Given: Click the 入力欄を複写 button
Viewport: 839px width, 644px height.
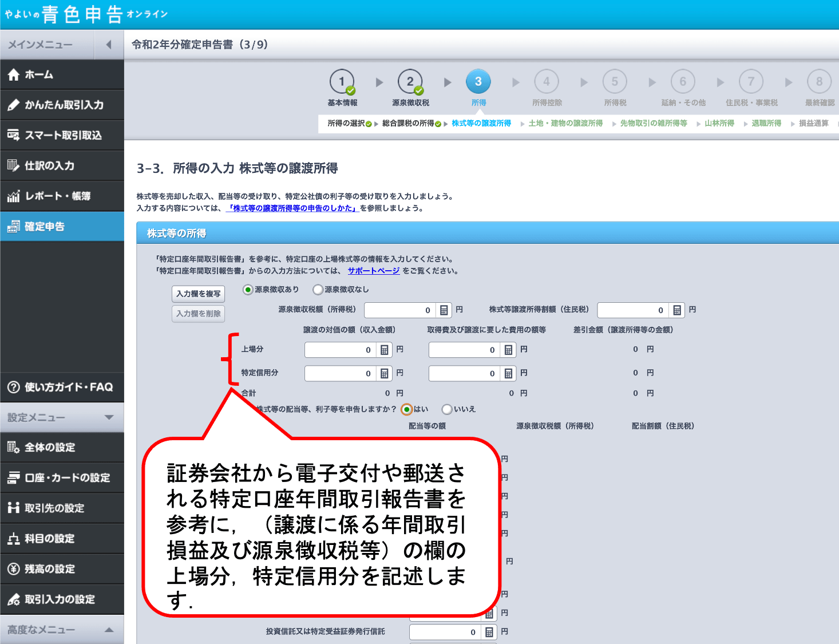Looking at the screenshot, I should [199, 294].
